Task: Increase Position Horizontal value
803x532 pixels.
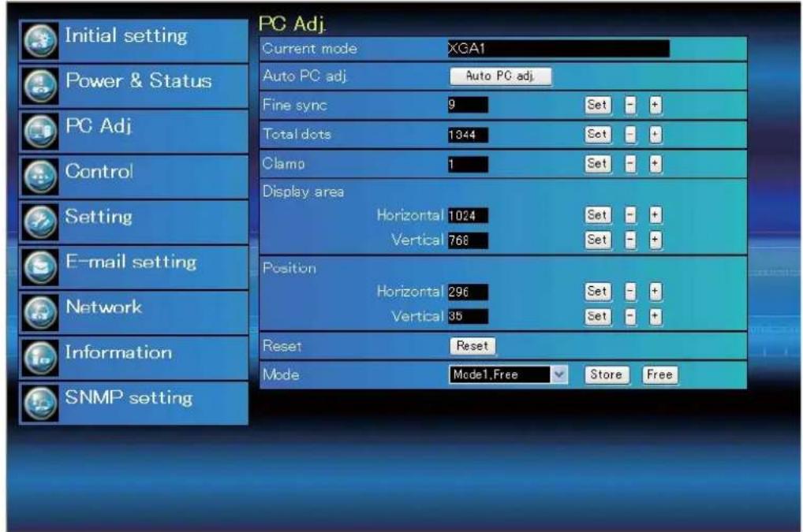Action: coord(655,292)
